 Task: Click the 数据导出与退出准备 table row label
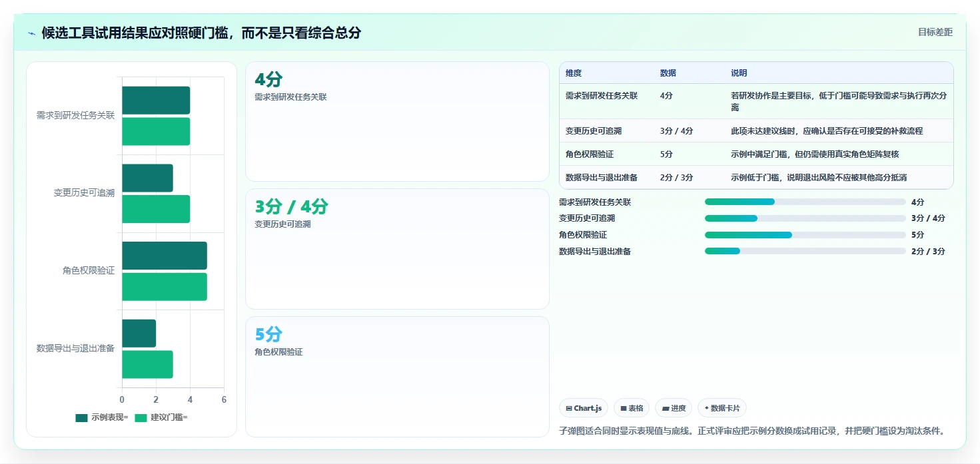pos(602,178)
